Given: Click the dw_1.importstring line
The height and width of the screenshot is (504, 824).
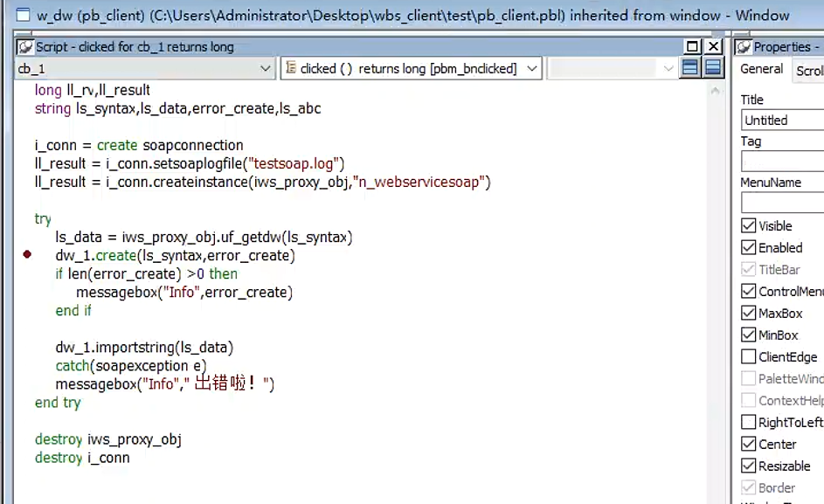Looking at the screenshot, I should click(144, 348).
